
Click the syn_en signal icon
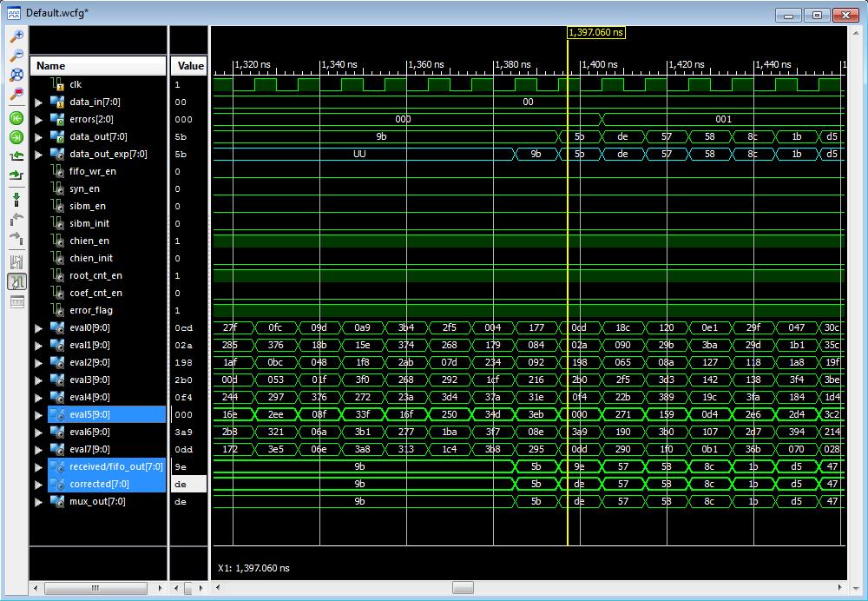click(x=57, y=188)
